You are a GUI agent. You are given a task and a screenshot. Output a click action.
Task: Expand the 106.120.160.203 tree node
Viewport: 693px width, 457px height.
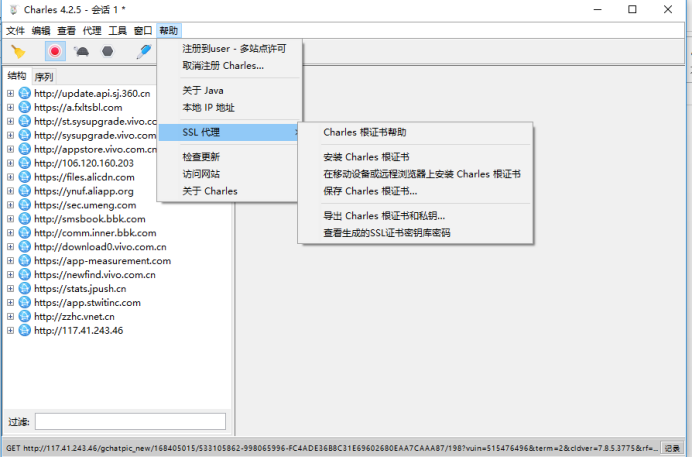[x=11, y=163]
